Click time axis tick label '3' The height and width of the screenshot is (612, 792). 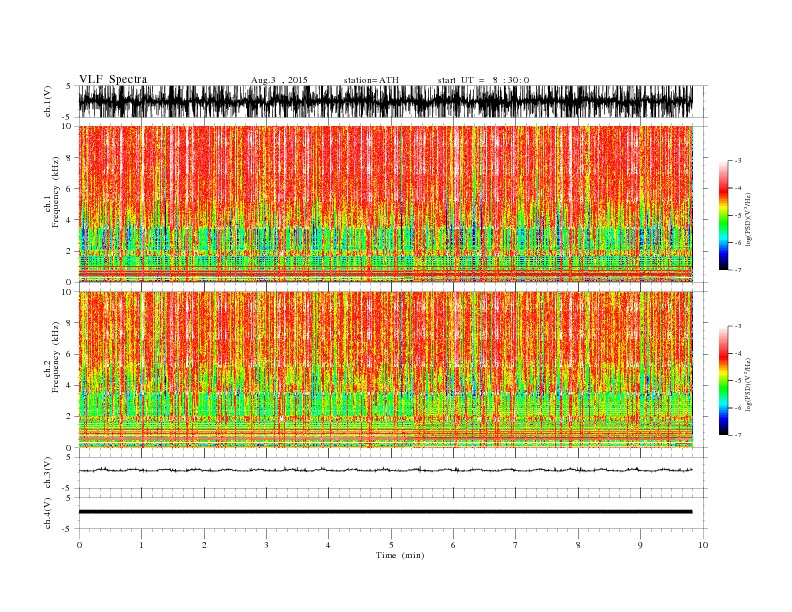click(x=266, y=545)
